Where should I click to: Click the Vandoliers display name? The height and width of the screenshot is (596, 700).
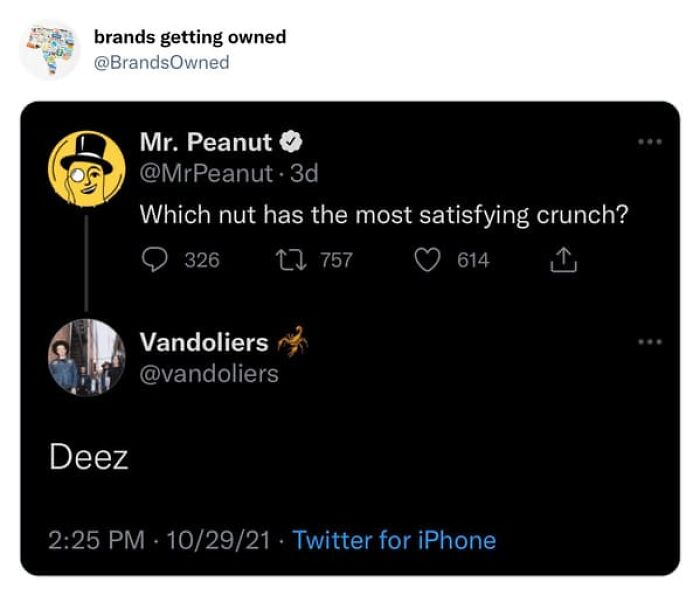204,343
